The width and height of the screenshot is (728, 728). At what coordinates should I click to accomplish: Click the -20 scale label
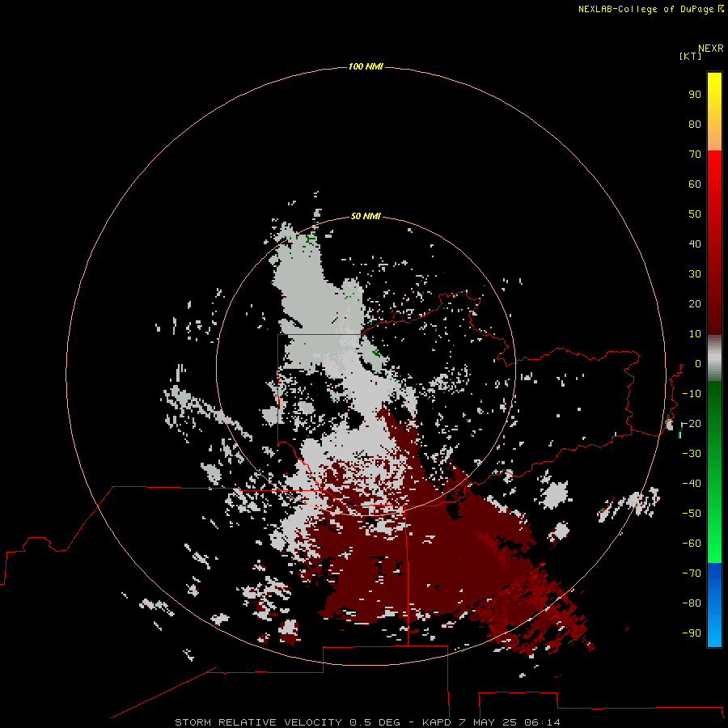click(x=692, y=423)
